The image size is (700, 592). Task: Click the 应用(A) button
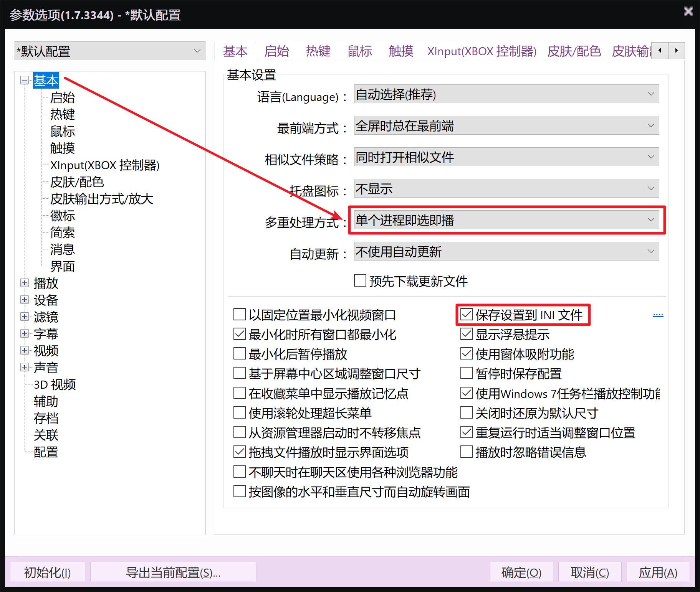tap(658, 572)
